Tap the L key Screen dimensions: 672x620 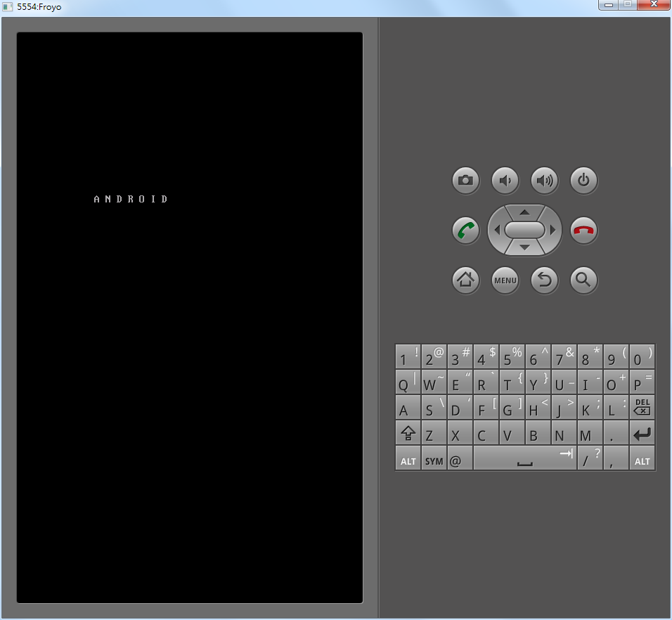point(616,407)
